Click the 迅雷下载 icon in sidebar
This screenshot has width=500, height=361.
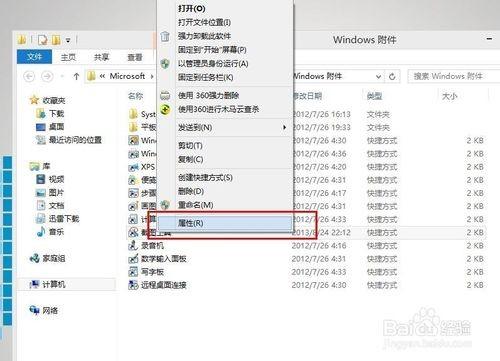tap(41, 219)
